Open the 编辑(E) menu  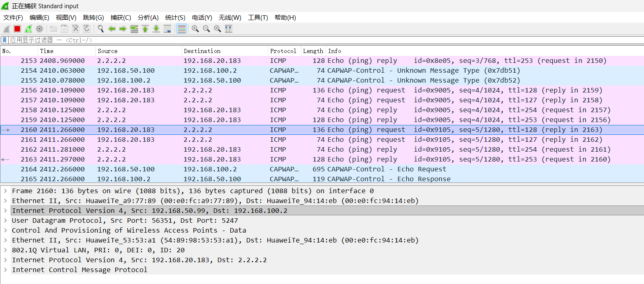tap(39, 18)
